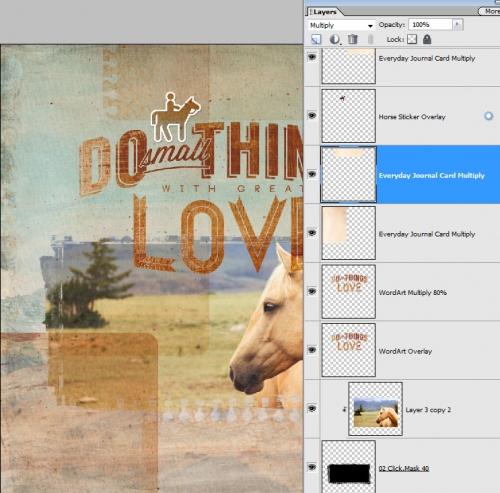Click the link layers chain icon
500x493 pixels.
click(370, 39)
